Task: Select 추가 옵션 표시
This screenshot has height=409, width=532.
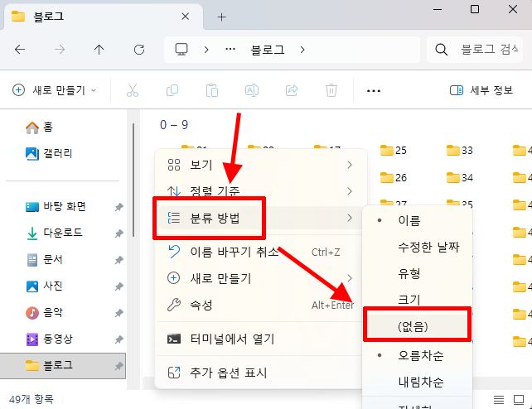Action: coord(260,373)
